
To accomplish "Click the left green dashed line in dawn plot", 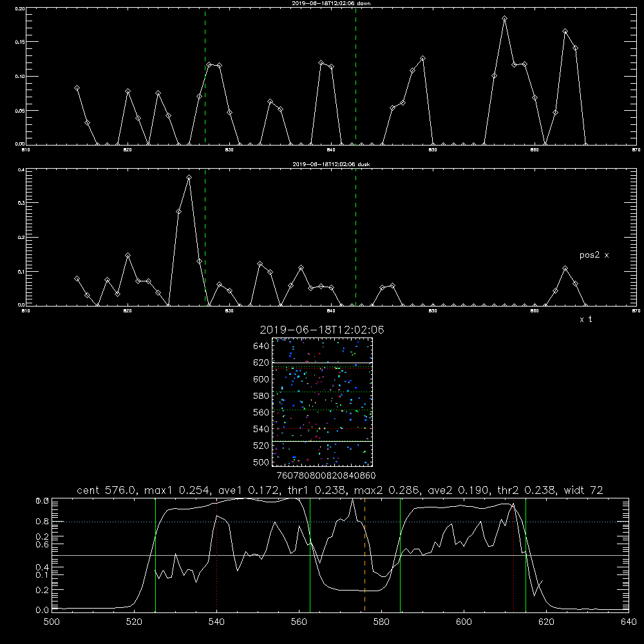I will [x=205, y=77].
